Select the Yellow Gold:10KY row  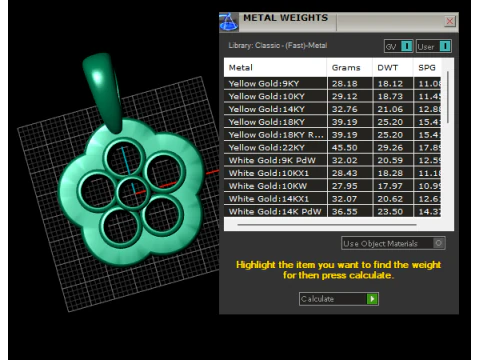(332, 96)
